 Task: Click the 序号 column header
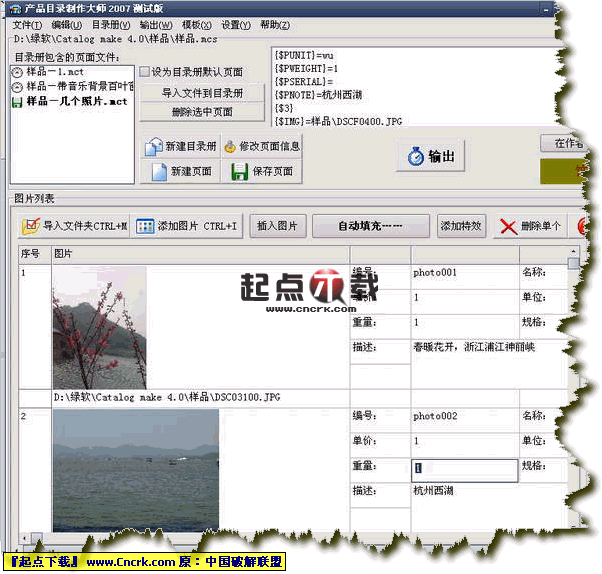(35, 254)
